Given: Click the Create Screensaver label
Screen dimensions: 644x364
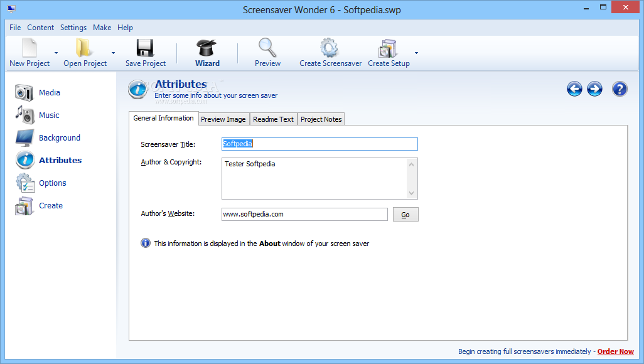Looking at the screenshot, I should (330, 63).
